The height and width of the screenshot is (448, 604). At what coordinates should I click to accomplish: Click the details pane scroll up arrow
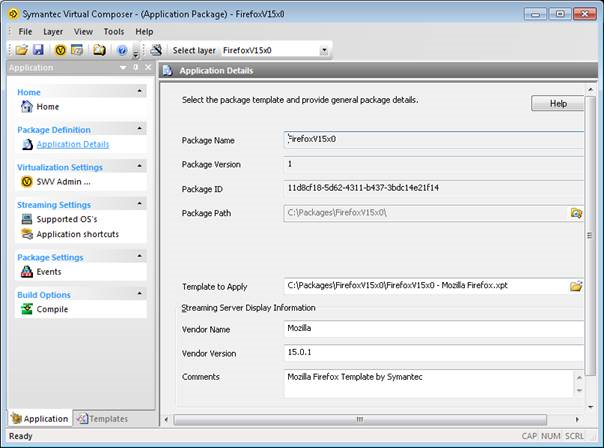coord(590,89)
